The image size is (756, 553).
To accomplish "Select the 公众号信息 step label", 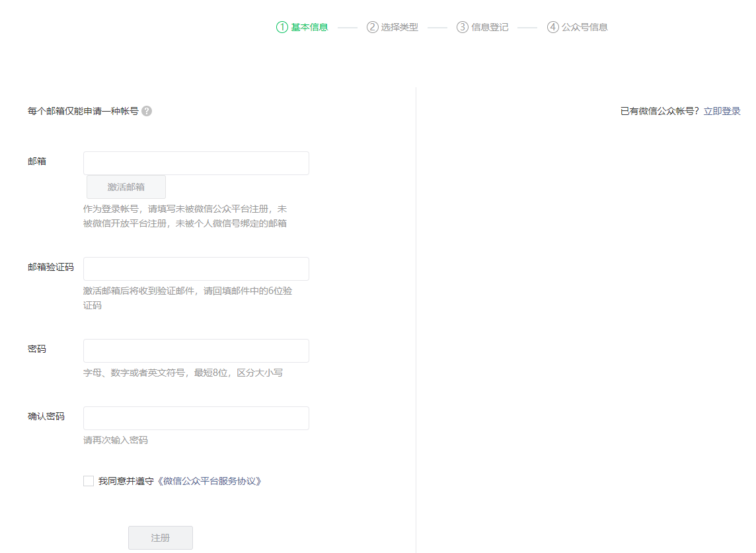I will click(x=585, y=27).
